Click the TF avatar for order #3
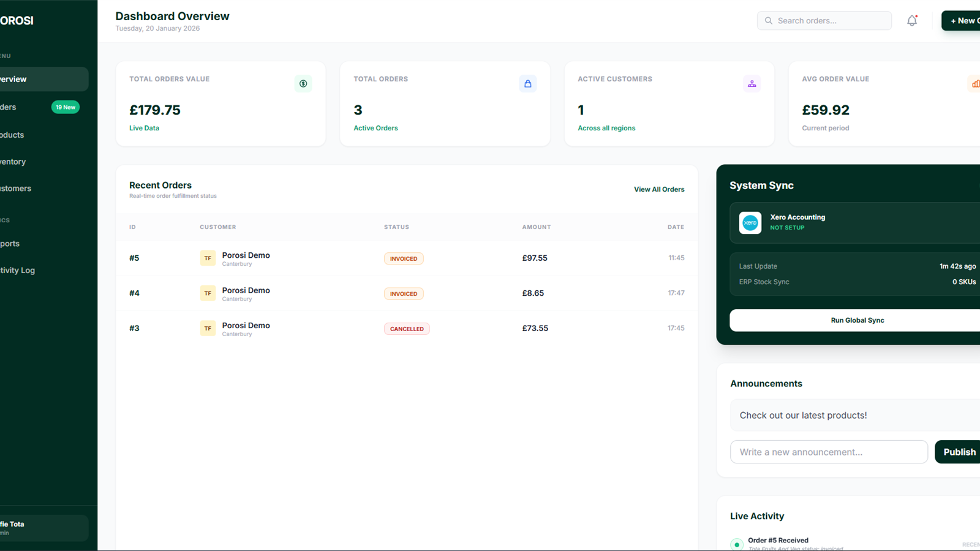The width and height of the screenshot is (980, 551). tap(208, 328)
